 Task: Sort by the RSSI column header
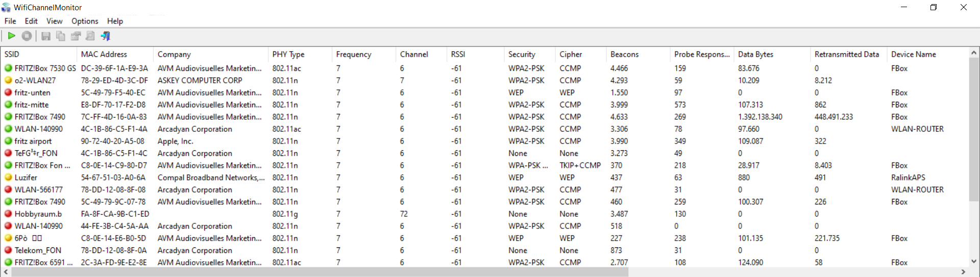476,54
